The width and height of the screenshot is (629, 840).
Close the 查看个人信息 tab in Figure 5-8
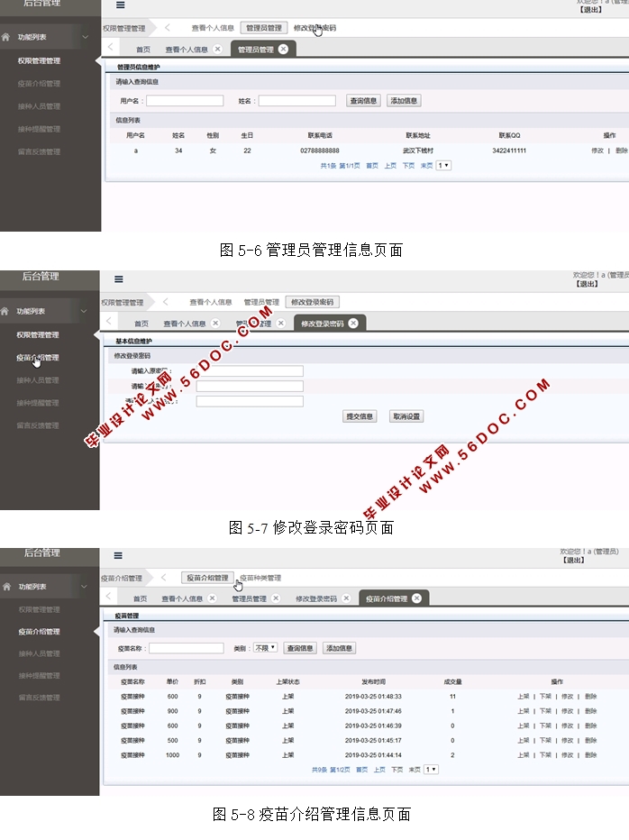[x=212, y=598]
